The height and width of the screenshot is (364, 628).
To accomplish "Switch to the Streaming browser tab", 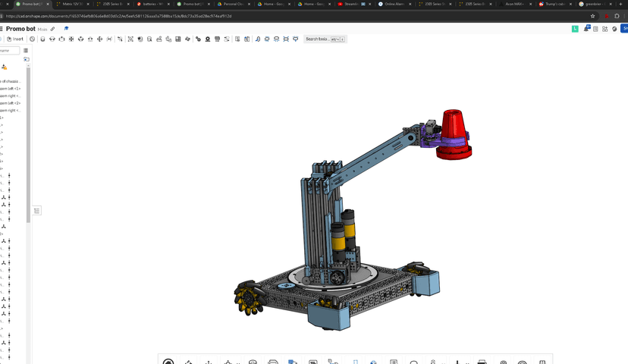I will pos(353,4).
